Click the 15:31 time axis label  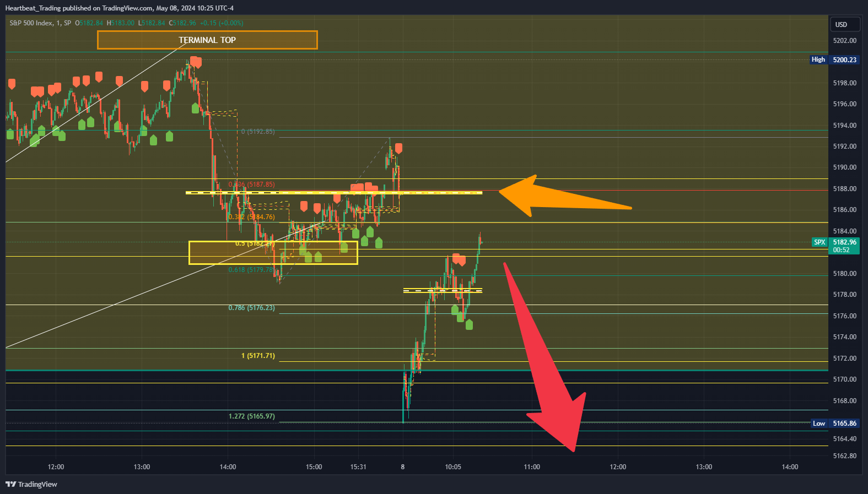[x=358, y=467]
